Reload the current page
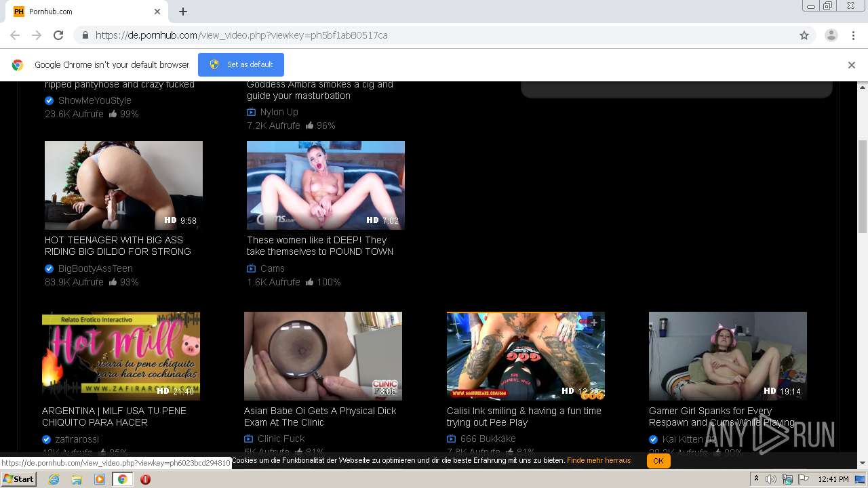The height and width of the screenshot is (488, 868). pos(58,35)
